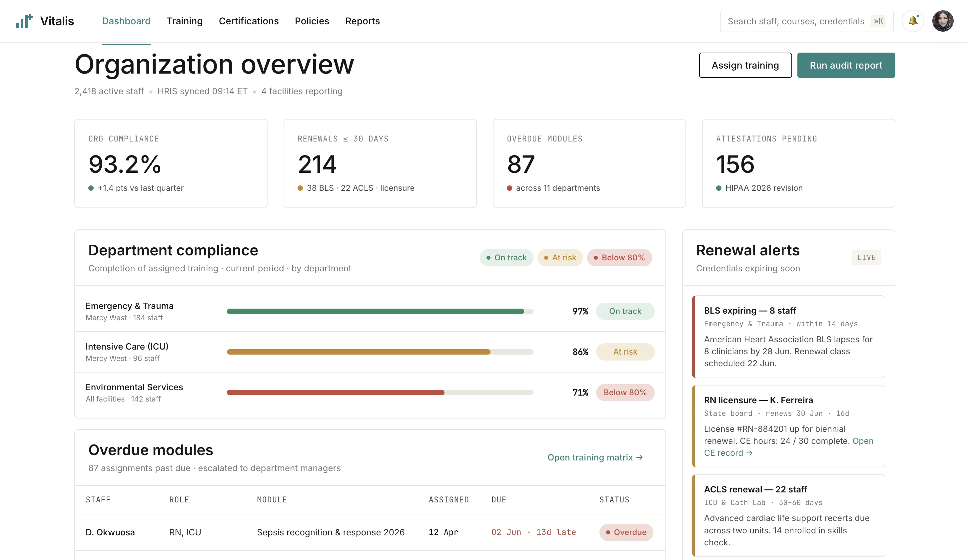Open the Policies tab

tap(312, 21)
